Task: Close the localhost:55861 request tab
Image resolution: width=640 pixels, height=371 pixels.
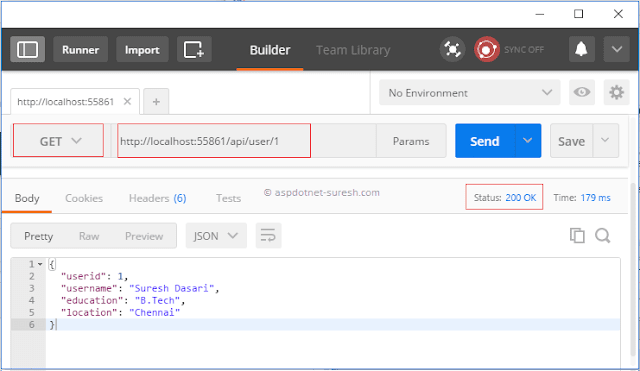Action: (127, 102)
